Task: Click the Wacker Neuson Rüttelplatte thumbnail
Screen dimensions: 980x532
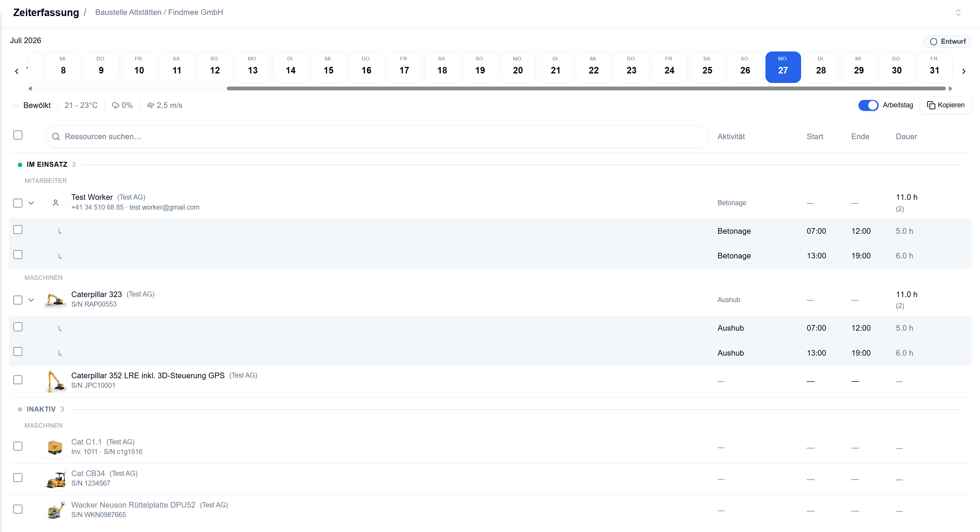Action: 56,510
